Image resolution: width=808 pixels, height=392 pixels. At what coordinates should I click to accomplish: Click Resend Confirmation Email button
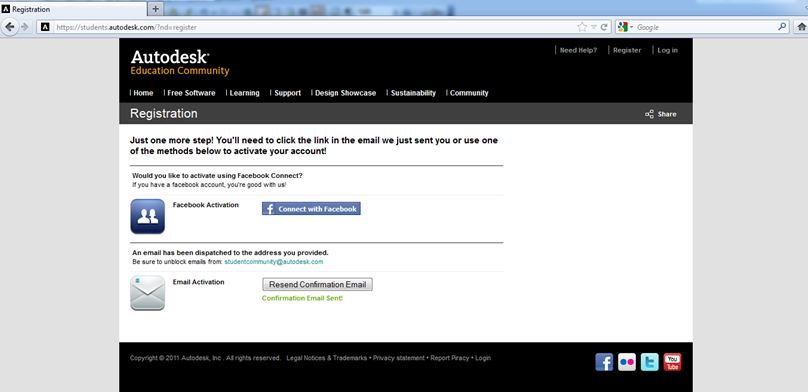point(317,284)
